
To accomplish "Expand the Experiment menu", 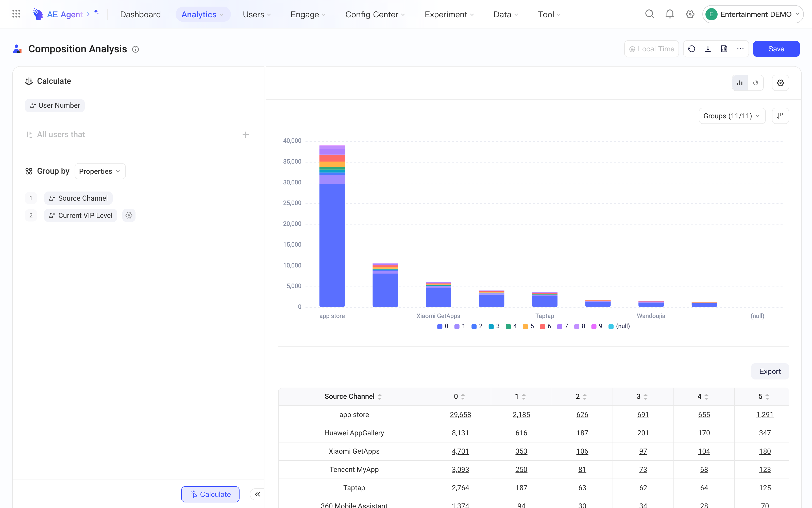I will 449,14.
